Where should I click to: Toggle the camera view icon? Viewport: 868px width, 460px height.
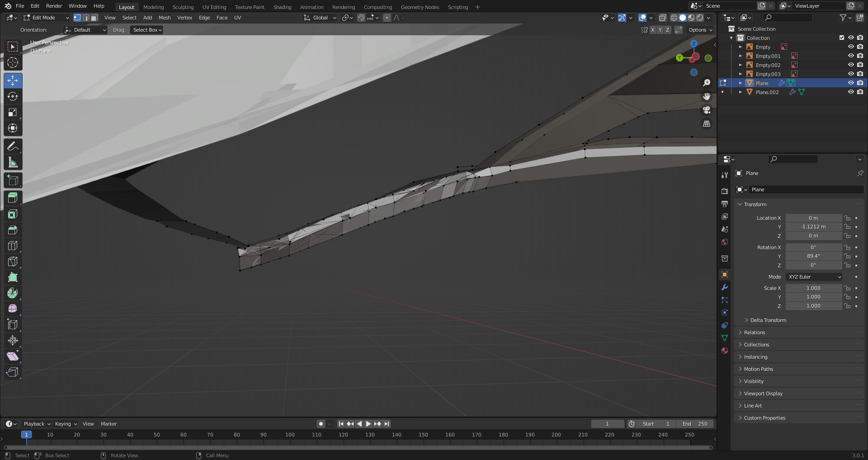click(x=707, y=110)
